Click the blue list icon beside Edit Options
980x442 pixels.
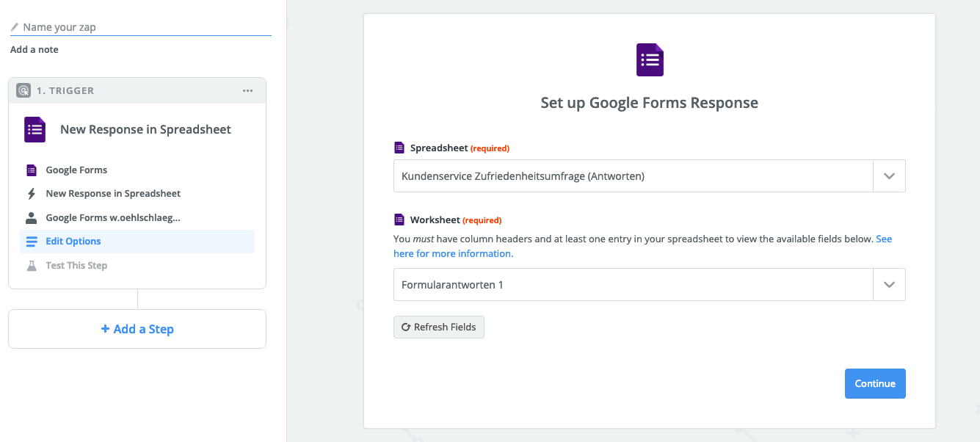30,241
